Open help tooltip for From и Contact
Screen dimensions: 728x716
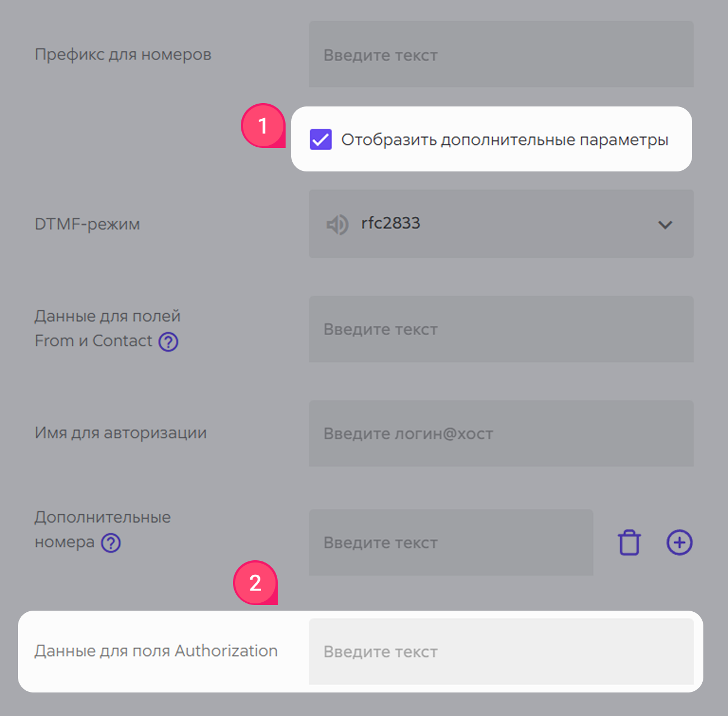pyautogui.click(x=168, y=341)
